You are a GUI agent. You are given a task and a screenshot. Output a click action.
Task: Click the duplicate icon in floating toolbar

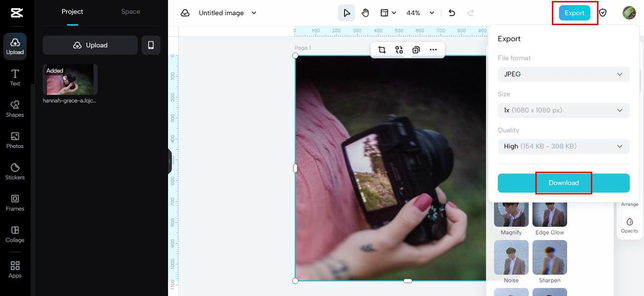coord(416,50)
